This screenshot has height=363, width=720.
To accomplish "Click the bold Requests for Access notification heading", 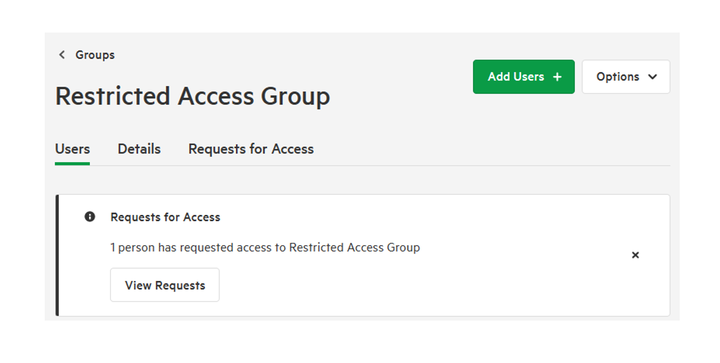I will (165, 217).
